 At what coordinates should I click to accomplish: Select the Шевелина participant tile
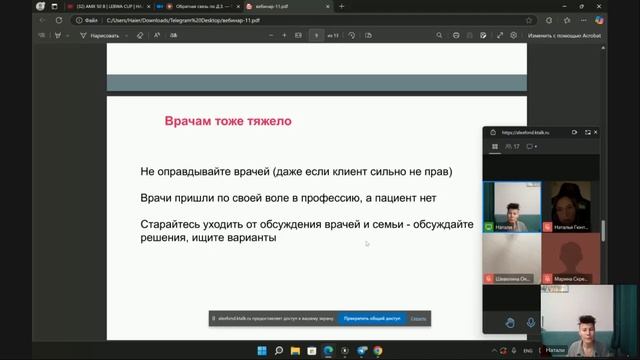click(512, 258)
